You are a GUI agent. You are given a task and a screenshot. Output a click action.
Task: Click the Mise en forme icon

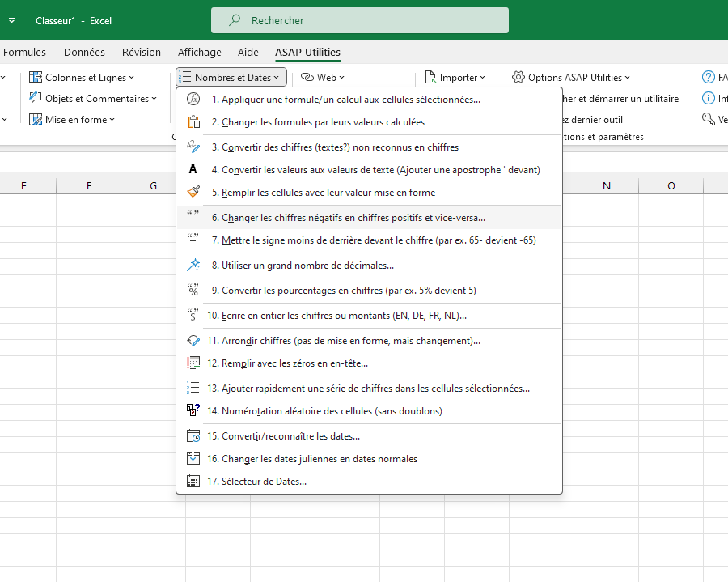[x=36, y=119]
